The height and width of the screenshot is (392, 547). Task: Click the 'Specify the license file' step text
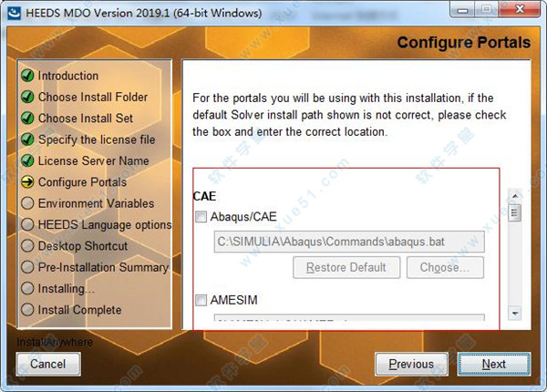(x=97, y=139)
